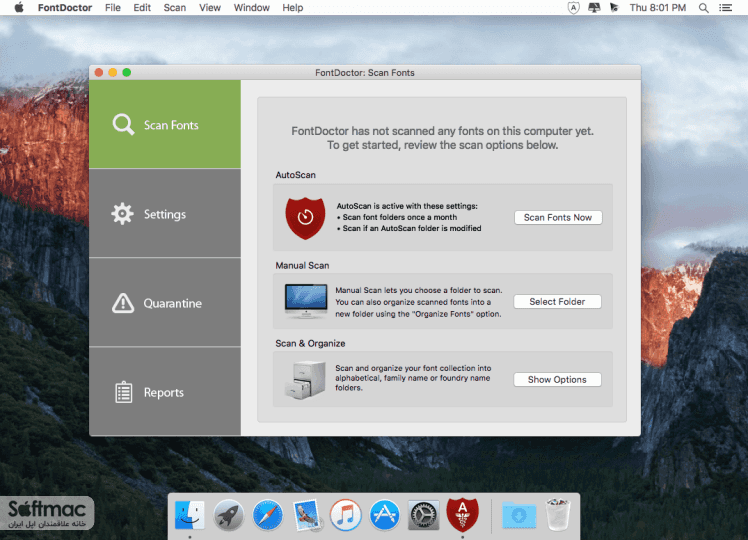Image resolution: width=748 pixels, height=540 pixels.
Task: Zoom FontDoctor window with green button
Action: coord(126,73)
